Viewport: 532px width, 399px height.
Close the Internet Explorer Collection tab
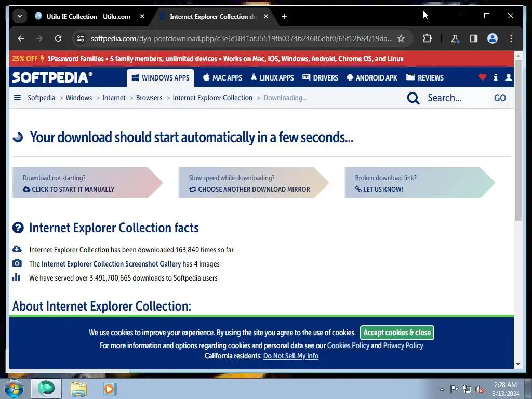coord(266,16)
